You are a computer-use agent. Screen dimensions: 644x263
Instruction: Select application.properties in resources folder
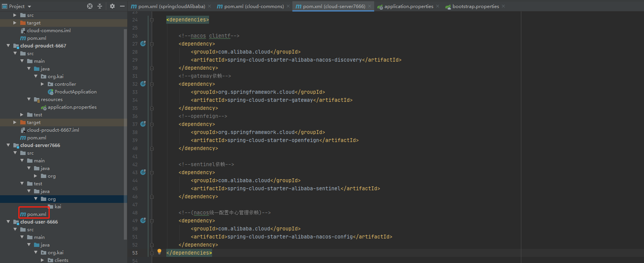click(x=72, y=107)
